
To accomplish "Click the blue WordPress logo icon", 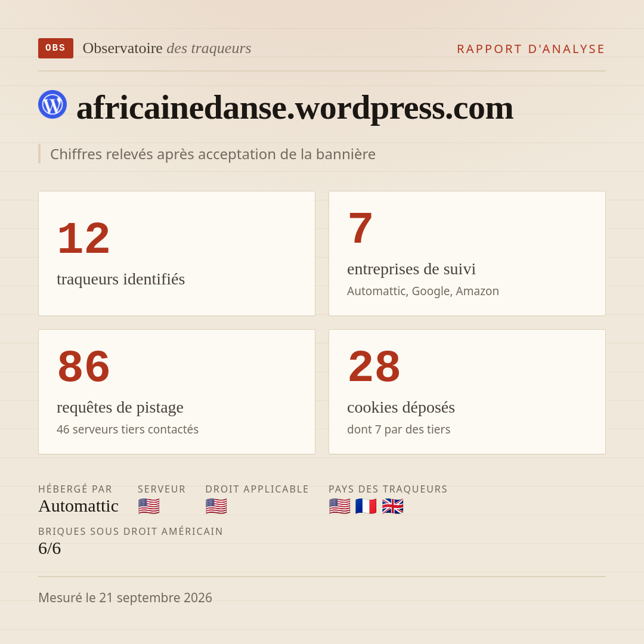I will point(52,104).
